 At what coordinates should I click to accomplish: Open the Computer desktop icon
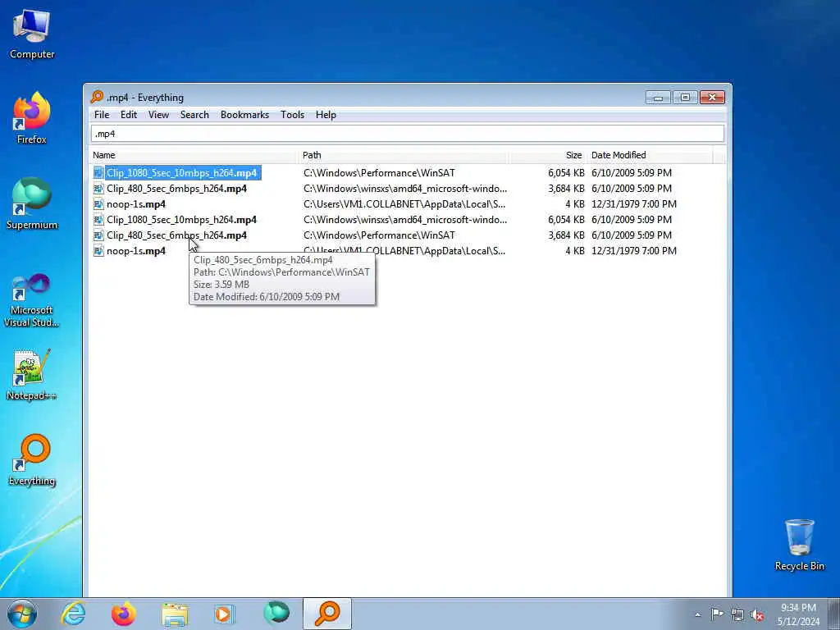click(x=32, y=34)
